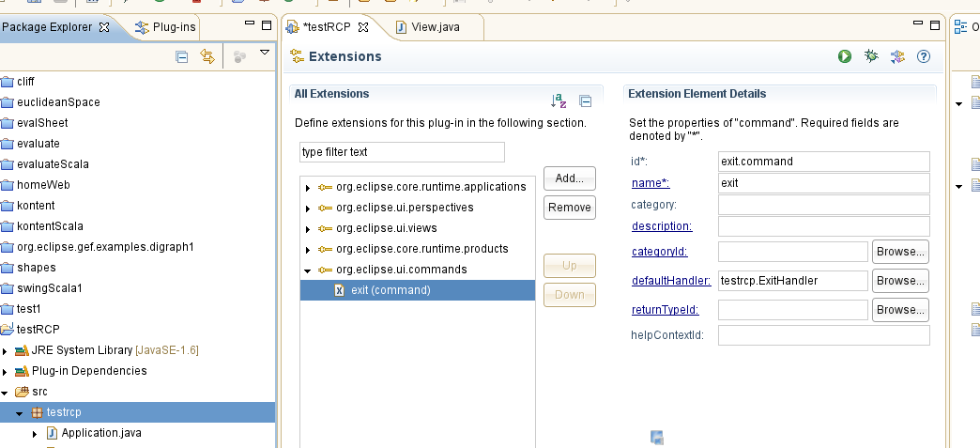Toggle Link with Editor in Package Explorer
Screen dimensions: 980x448
click(x=207, y=57)
